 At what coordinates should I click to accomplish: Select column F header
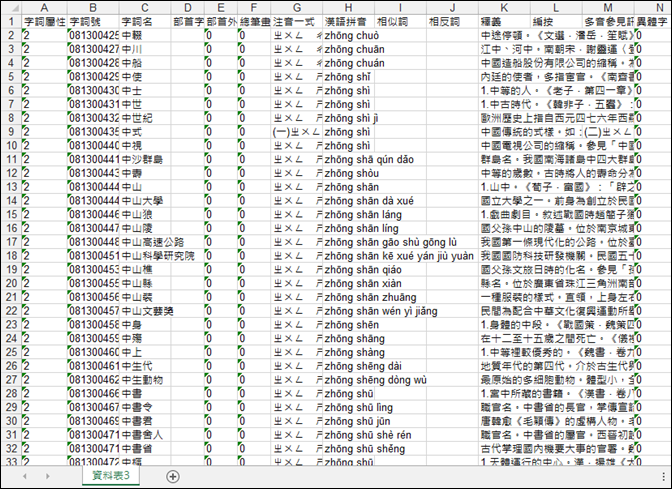coord(254,7)
